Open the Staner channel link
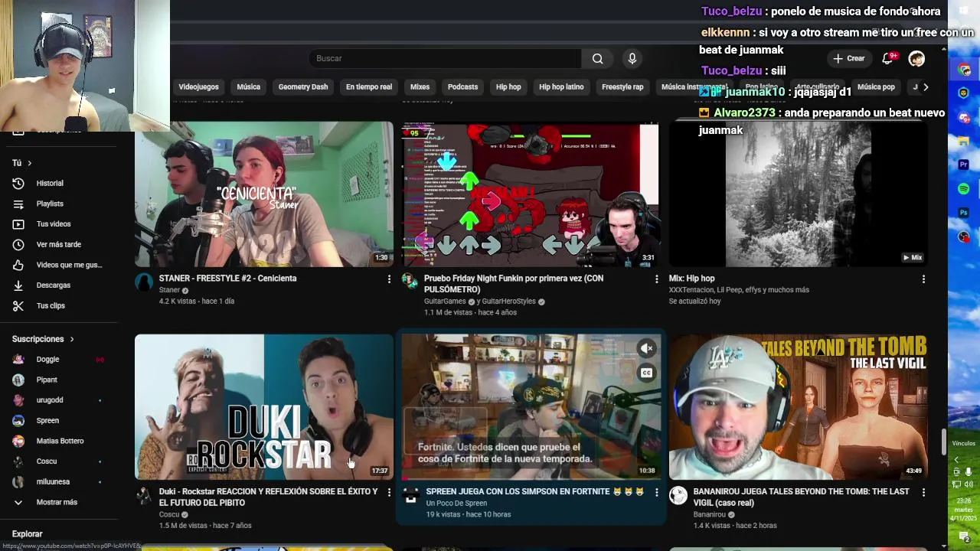This screenshot has height=551, width=980. tap(169, 291)
